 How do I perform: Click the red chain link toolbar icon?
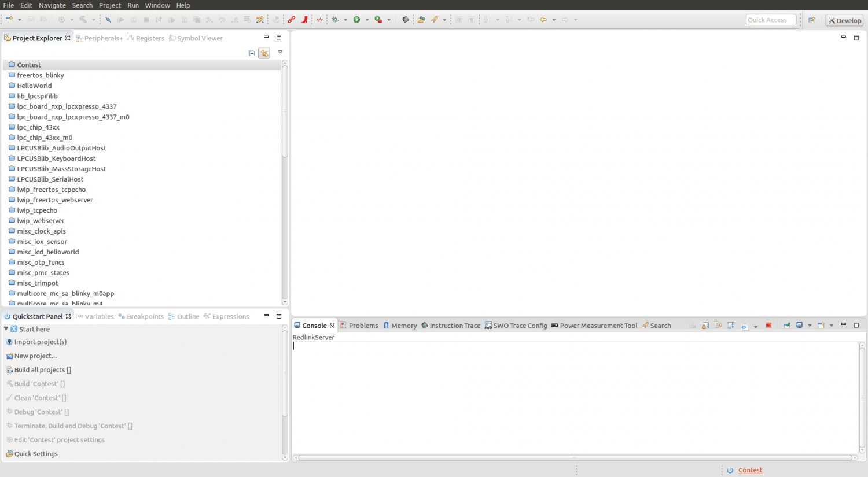coord(292,20)
